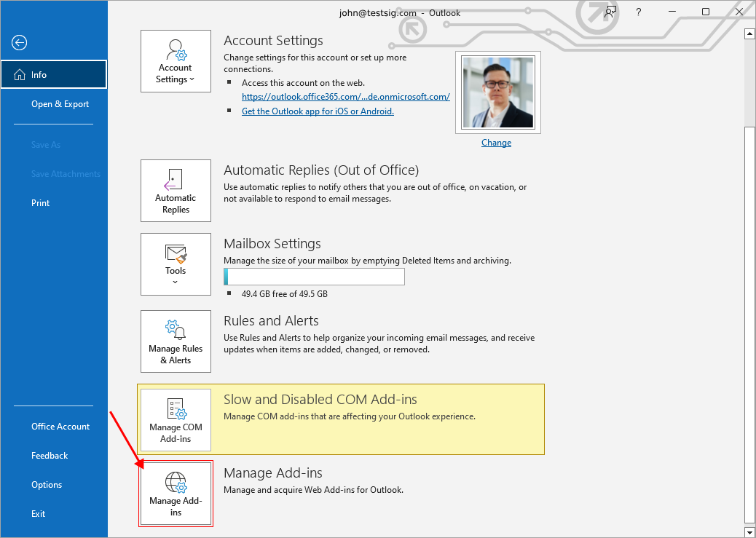Open the outlook.office365.com web link
The height and width of the screenshot is (538, 756).
345,97
